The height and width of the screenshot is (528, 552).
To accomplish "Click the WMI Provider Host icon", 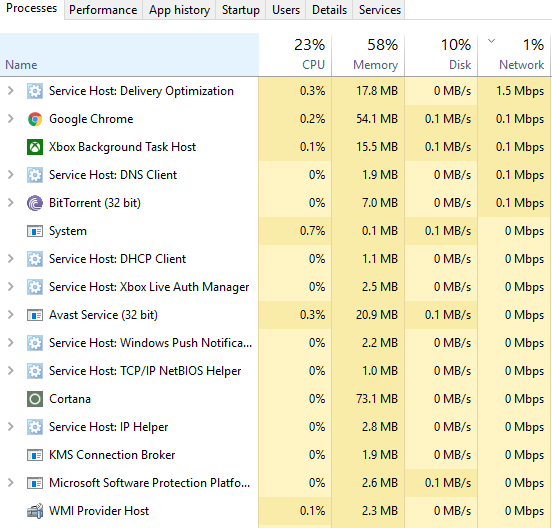I will (x=35, y=511).
